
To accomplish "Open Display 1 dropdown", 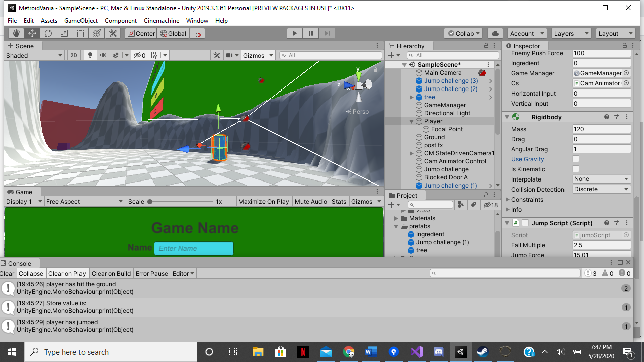I will pos(24,201).
